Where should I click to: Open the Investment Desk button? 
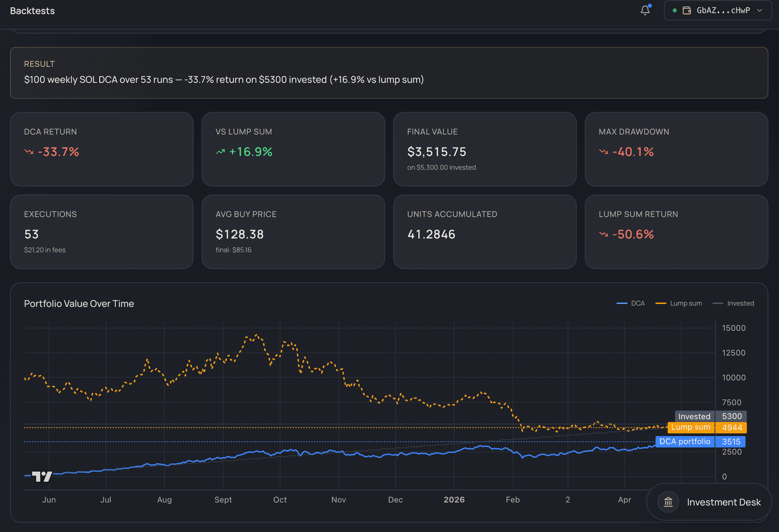pyautogui.click(x=709, y=502)
